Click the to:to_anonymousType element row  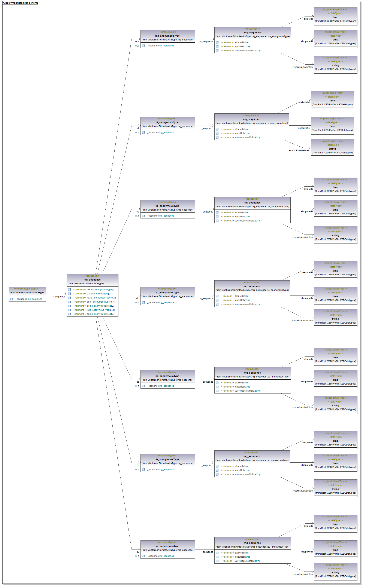94,302
